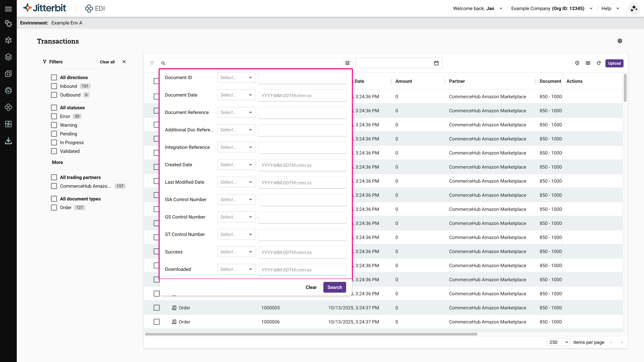Check the Inbound direction filter
Screen dimensions: 644x362
(x=54, y=86)
